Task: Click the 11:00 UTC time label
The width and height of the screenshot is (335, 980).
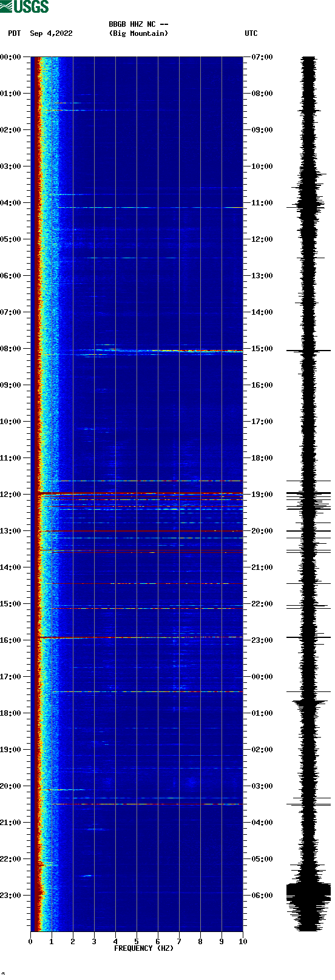Action: [x=262, y=203]
